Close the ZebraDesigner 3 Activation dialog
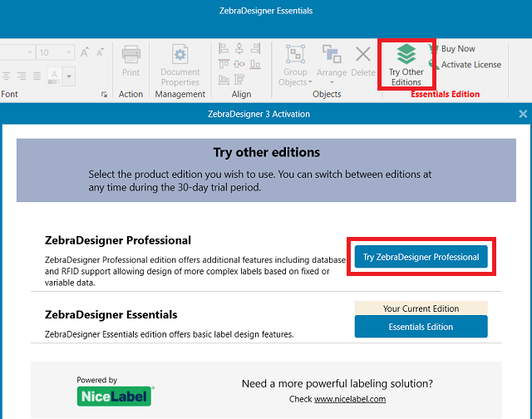 (523, 114)
